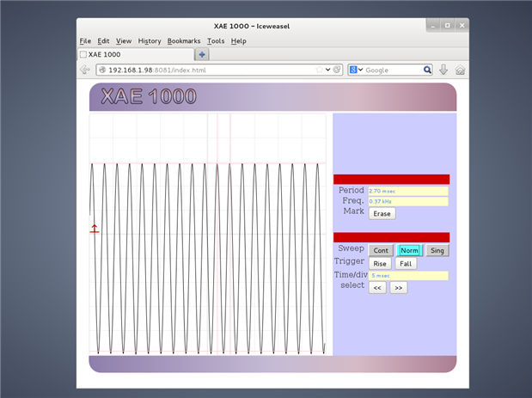532x398 pixels.
Task: Click the Freq. value field
Action: click(x=408, y=201)
